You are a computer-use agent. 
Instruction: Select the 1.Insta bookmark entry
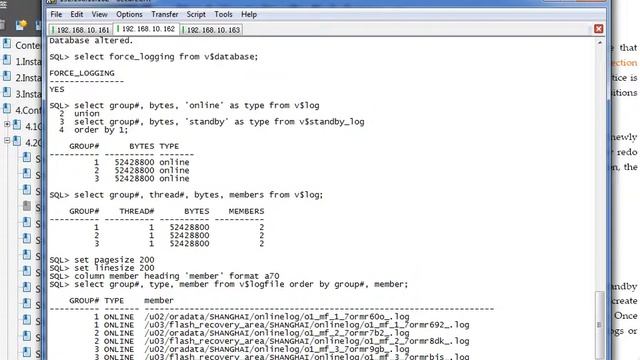click(x=28, y=62)
